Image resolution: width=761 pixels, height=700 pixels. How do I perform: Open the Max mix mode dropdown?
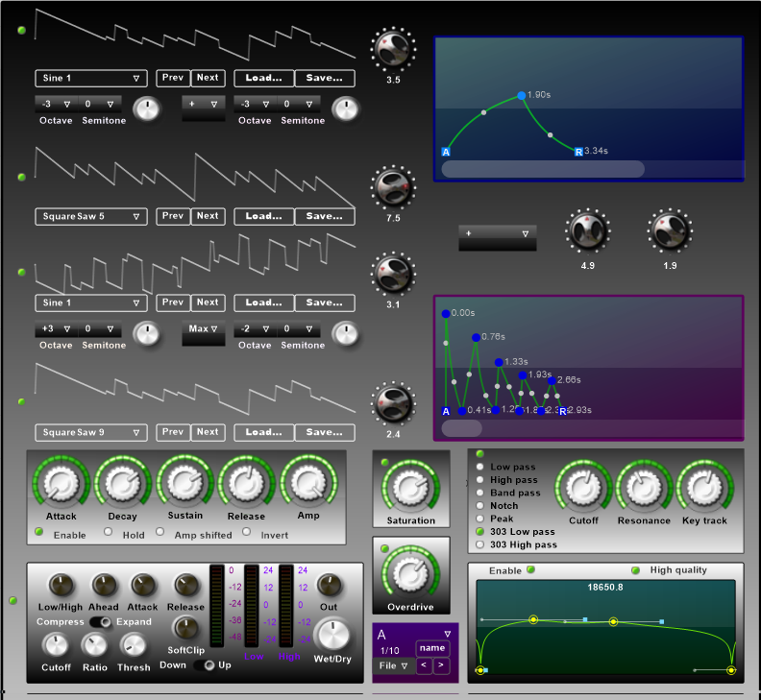[204, 329]
